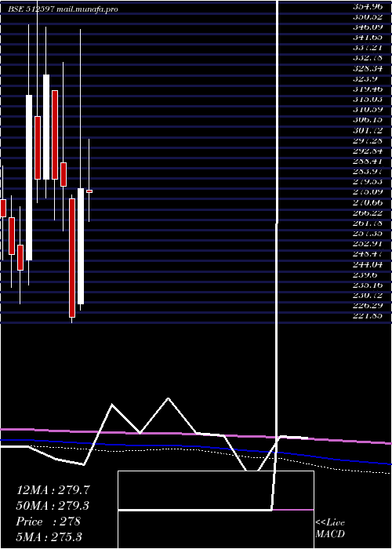Viewport: 392px width, 549px height.
Task: Click the 261.78 price axis label
Action: [368, 224]
